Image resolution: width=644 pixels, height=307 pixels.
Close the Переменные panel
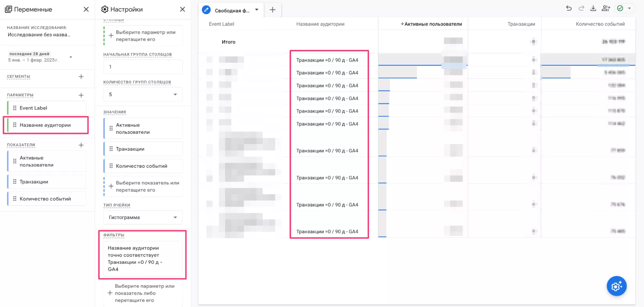click(86, 9)
